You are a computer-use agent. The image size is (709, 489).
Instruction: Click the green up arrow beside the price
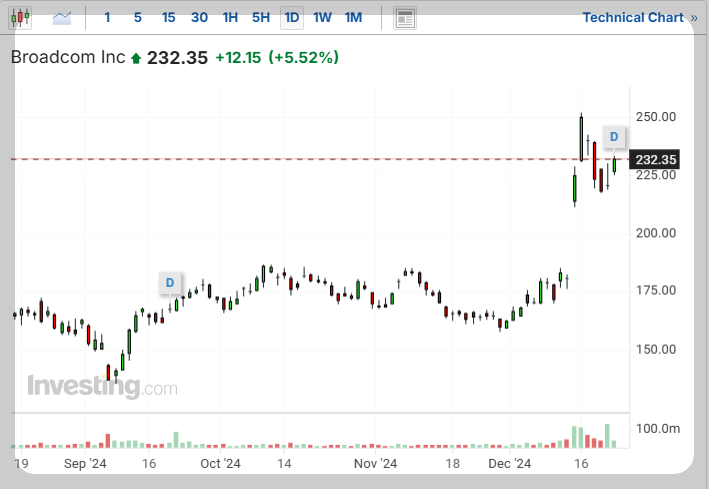(x=136, y=58)
